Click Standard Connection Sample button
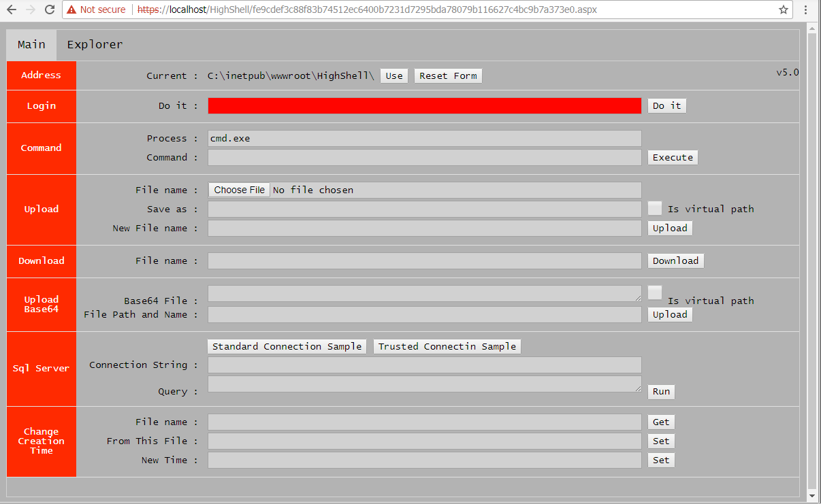The image size is (821, 504). [287, 346]
